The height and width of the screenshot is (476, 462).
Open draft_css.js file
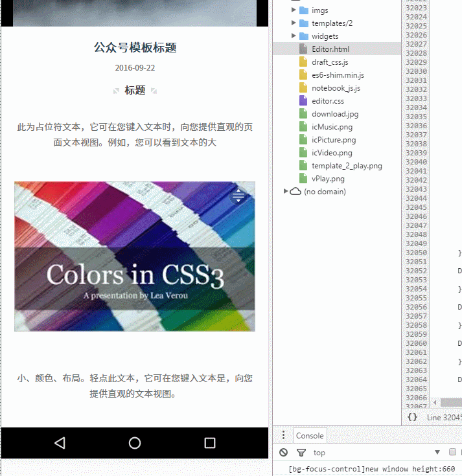[330, 62]
